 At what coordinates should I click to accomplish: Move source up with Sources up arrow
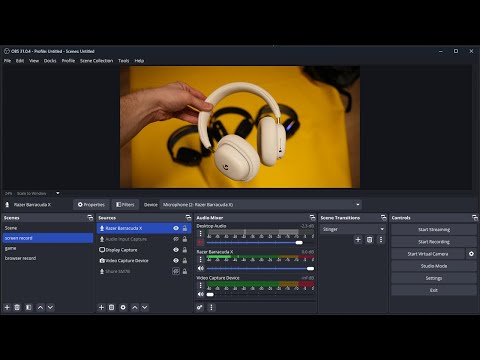pyautogui.click(x=135, y=307)
